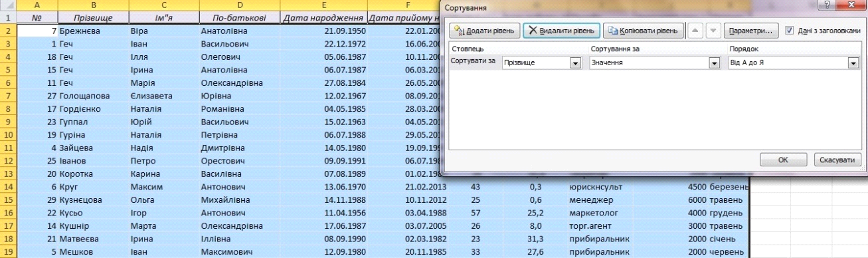Select column B header
The width and height of the screenshot is (868, 258).
coord(92,5)
